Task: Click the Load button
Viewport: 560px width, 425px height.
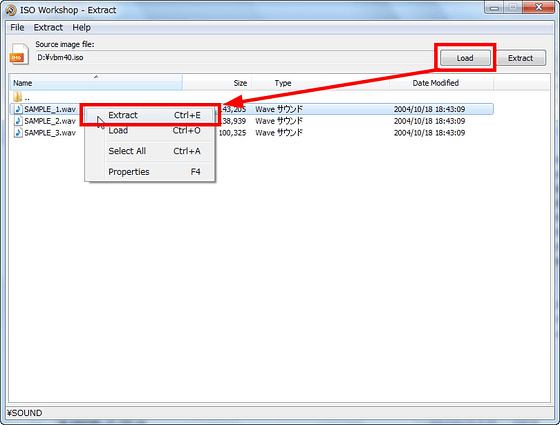Action: 465,58
